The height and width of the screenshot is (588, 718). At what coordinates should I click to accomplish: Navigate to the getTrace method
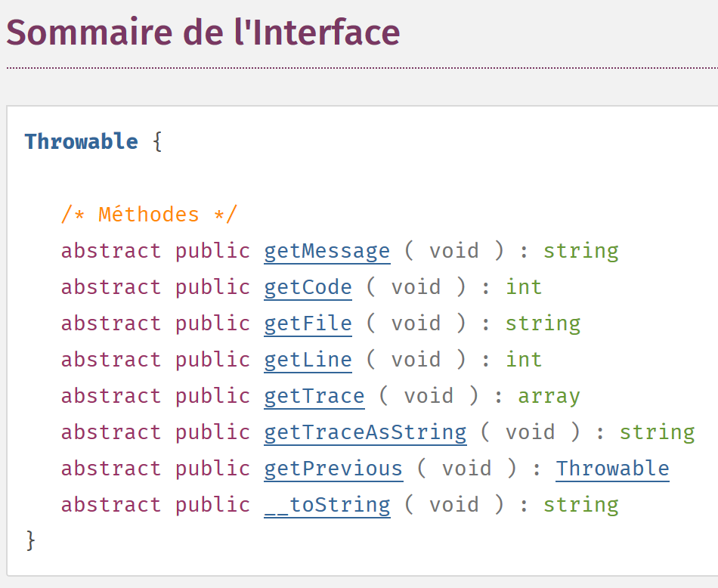314,396
